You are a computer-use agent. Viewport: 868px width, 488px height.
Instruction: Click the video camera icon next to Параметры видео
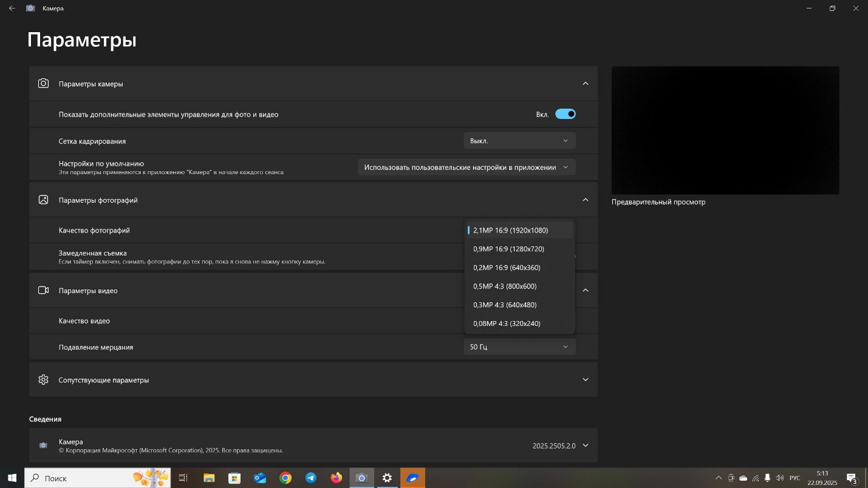click(43, 290)
